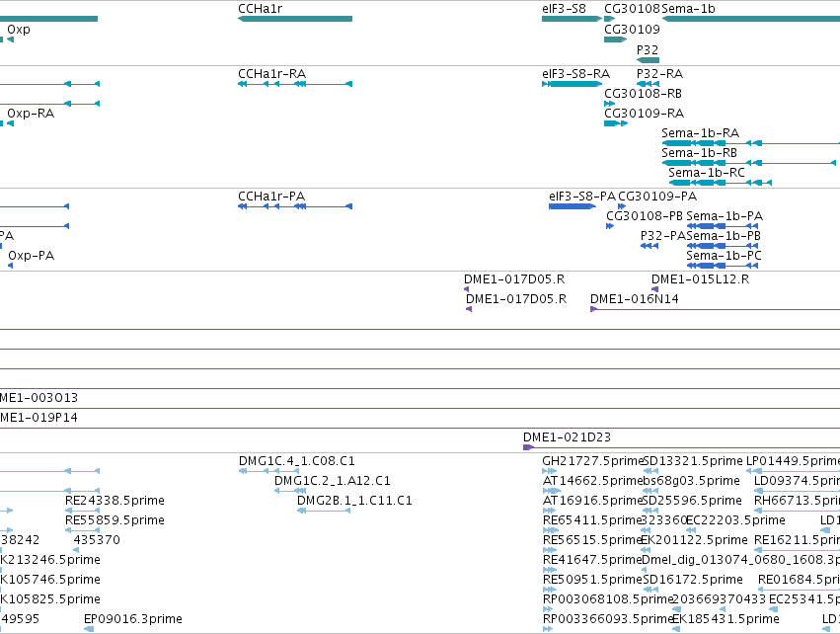The width and height of the screenshot is (840, 634).
Task: Click the EK185431.5prime EST label
Action: (x=725, y=619)
